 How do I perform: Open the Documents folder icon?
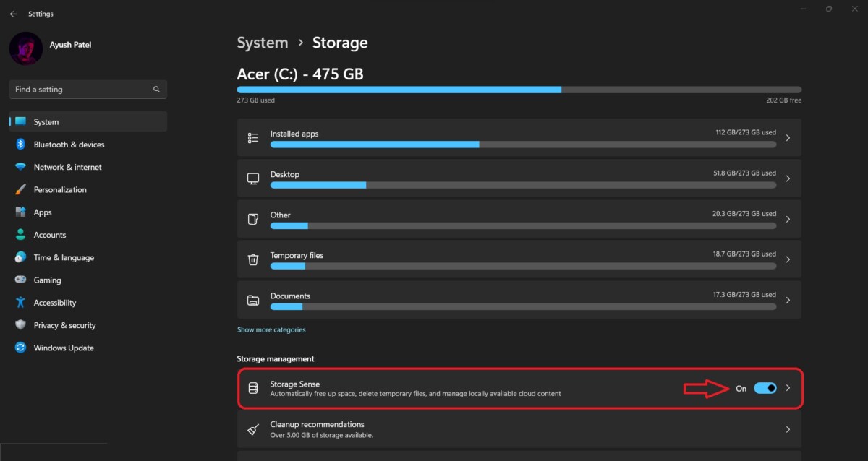[x=253, y=299]
